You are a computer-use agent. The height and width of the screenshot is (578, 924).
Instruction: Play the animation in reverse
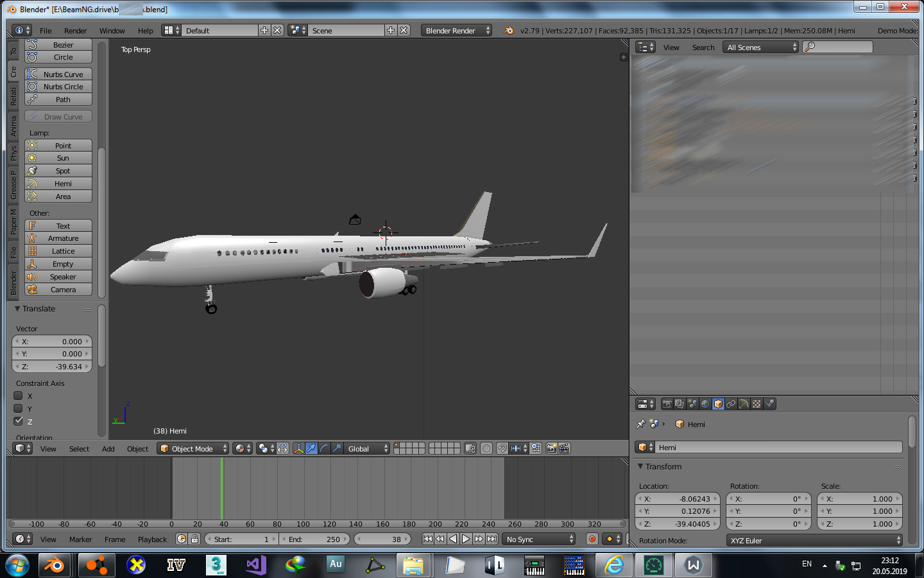453,539
